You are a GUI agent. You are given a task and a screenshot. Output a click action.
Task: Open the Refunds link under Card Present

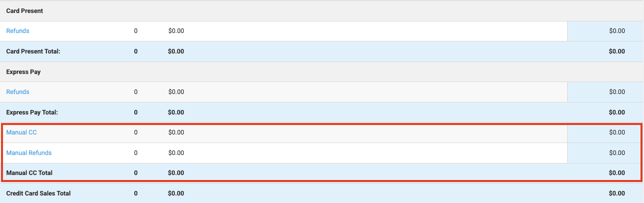pos(17,31)
